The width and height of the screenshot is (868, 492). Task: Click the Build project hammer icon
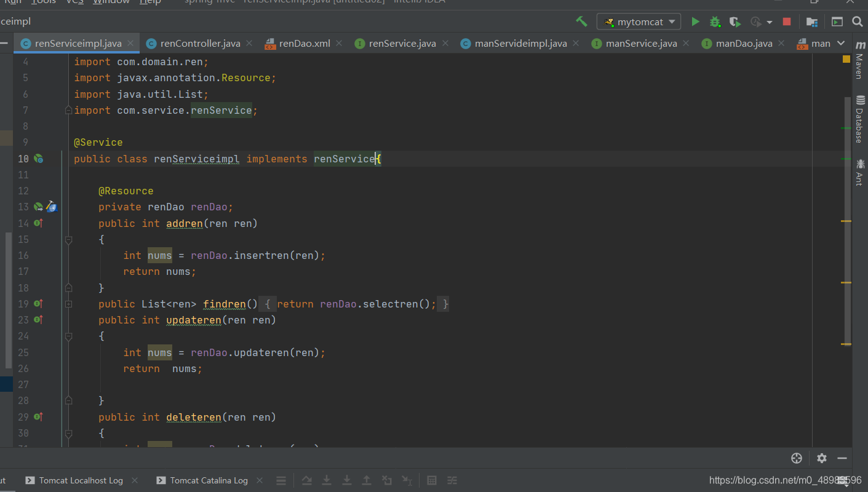[x=581, y=22]
